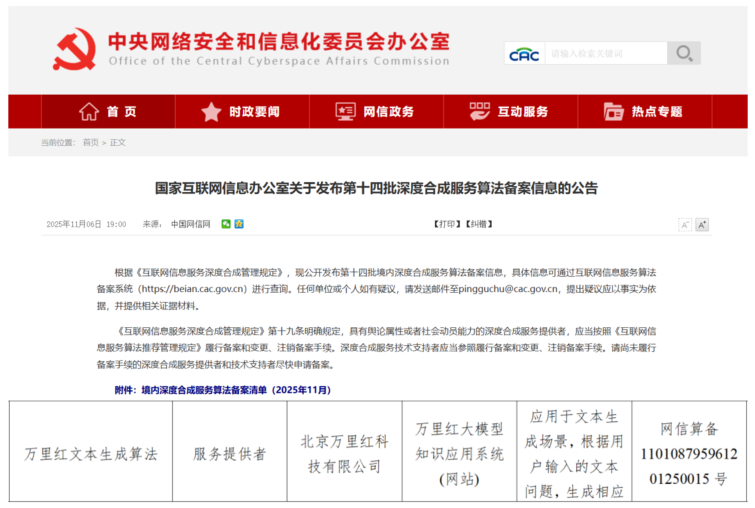Decrease font size with small A button
755x508 pixels.
685,225
